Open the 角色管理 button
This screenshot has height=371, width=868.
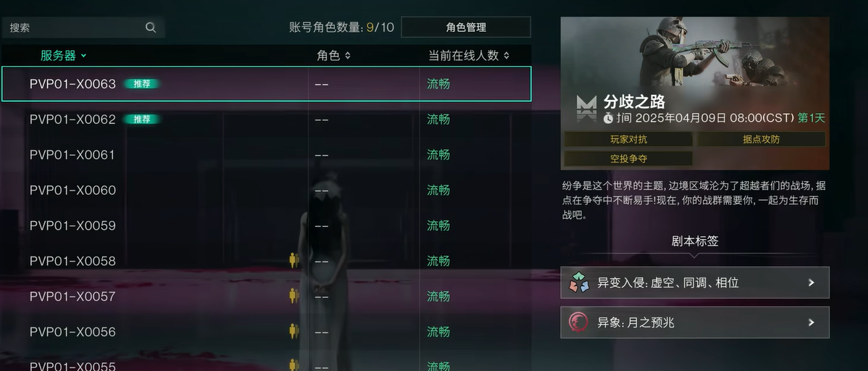coord(465,27)
